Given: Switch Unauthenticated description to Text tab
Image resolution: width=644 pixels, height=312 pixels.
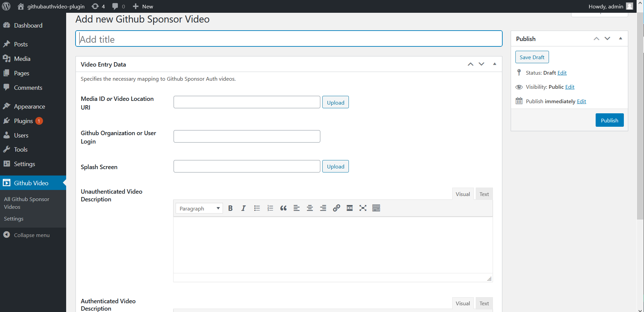Looking at the screenshot, I should pos(484,194).
